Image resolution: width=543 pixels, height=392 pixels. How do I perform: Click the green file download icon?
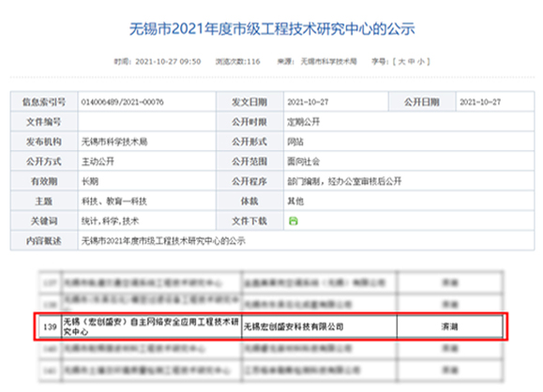(x=293, y=221)
